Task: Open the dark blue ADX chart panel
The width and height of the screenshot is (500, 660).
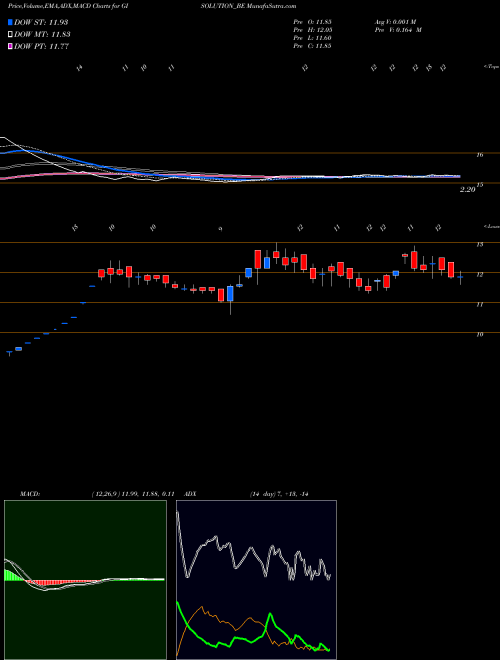Action: [x=256, y=580]
